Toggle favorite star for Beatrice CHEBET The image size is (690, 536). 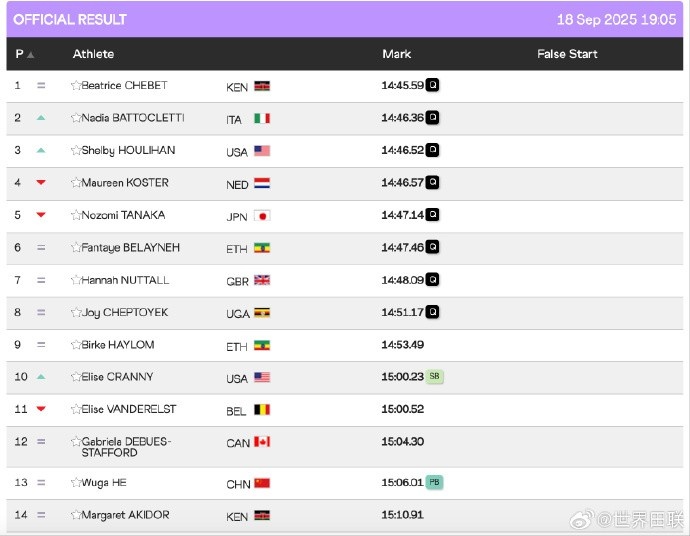point(75,86)
